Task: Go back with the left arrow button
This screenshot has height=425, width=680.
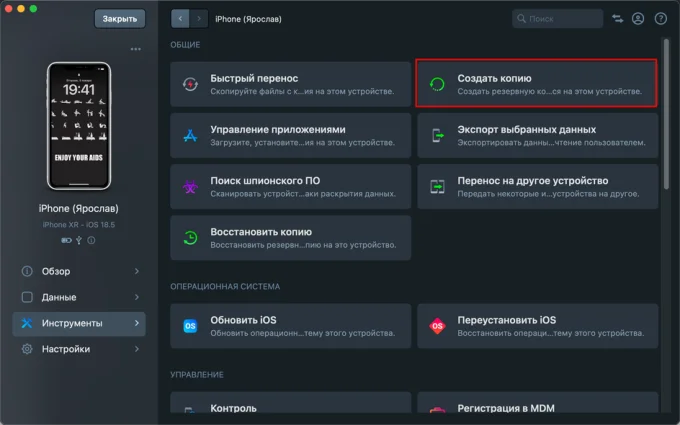Action: 180,19
